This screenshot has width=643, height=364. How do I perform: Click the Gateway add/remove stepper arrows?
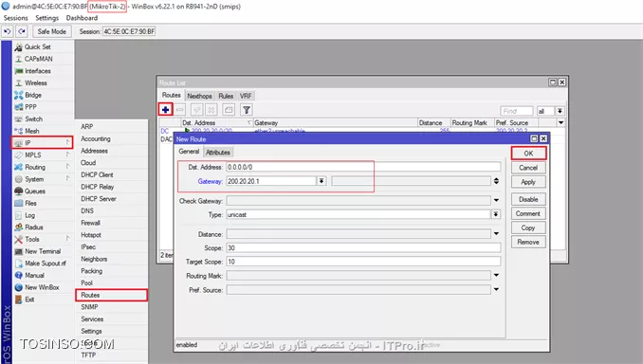pos(496,181)
